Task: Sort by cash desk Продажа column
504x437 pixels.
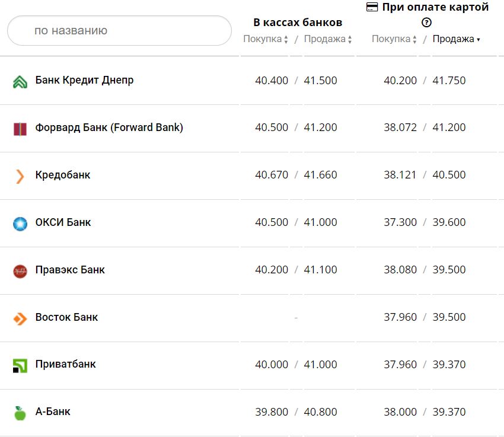Action: coord(328,39)
